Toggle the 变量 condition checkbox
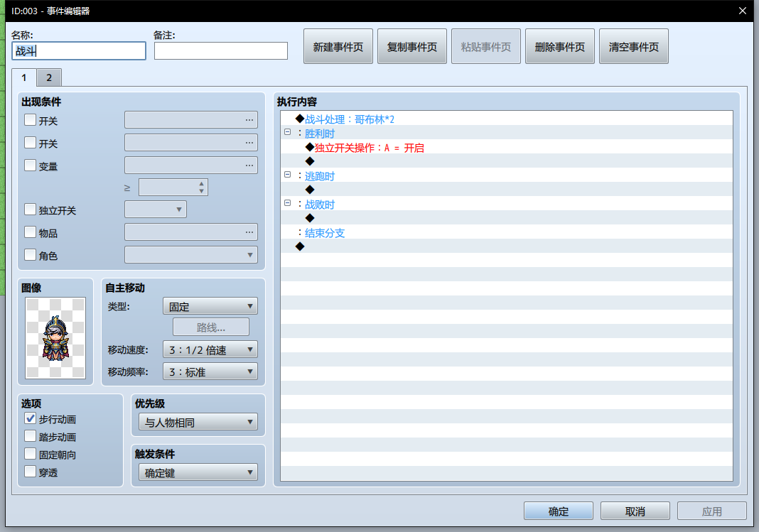759x532 pixels. pyautogui.click(x=30, y=165)
